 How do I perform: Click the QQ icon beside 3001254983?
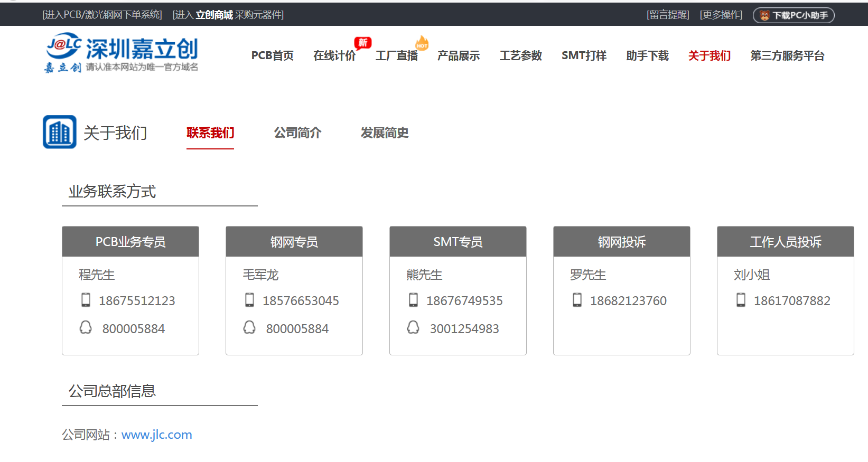pos(413,327)
